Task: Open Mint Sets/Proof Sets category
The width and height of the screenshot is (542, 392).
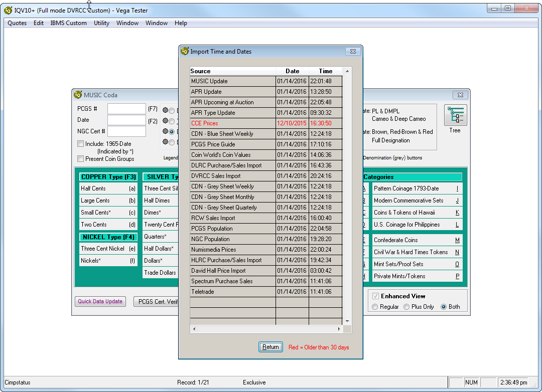Action: pyautogui.click(x=417, y=264)
